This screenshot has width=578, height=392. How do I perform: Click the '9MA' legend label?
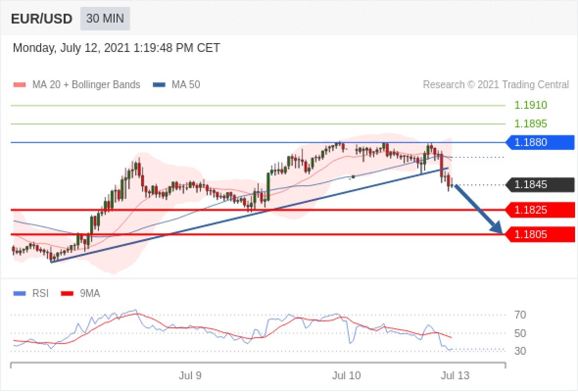pyautogui.click(x=90, y=294)
